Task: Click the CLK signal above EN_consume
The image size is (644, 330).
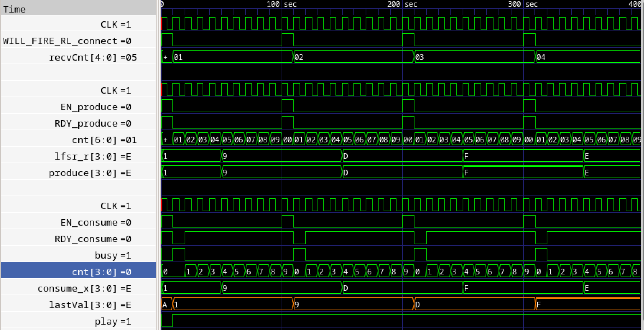Action: coord(116,206)
